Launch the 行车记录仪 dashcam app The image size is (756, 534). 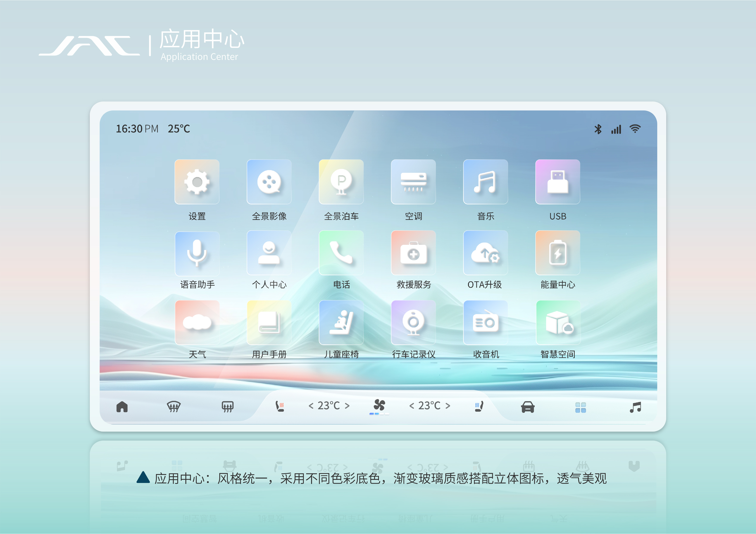pyautogui.click(x=413, y=322)
